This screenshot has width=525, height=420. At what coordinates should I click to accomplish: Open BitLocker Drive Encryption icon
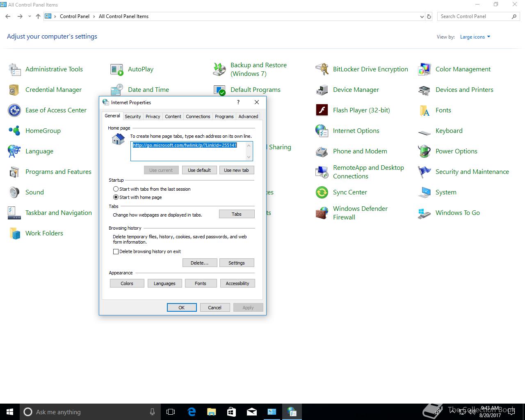pyautogui.click(x=322, y=69)
